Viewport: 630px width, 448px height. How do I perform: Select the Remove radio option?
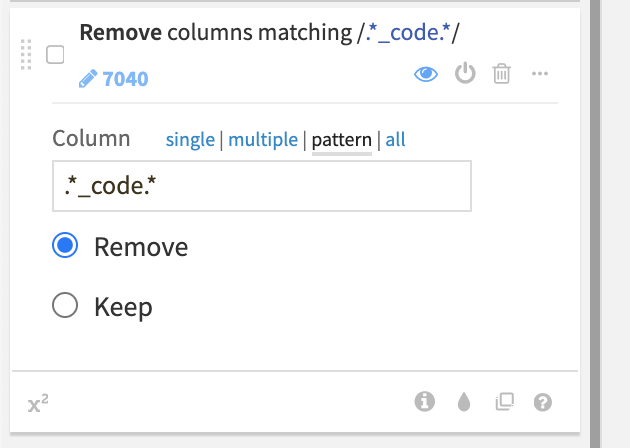[65, 246]
